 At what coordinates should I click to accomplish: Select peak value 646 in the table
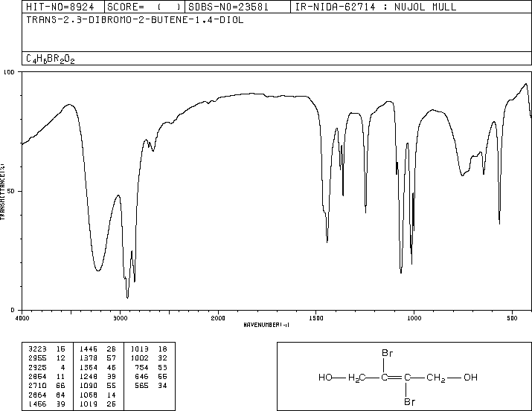point(142,376)
